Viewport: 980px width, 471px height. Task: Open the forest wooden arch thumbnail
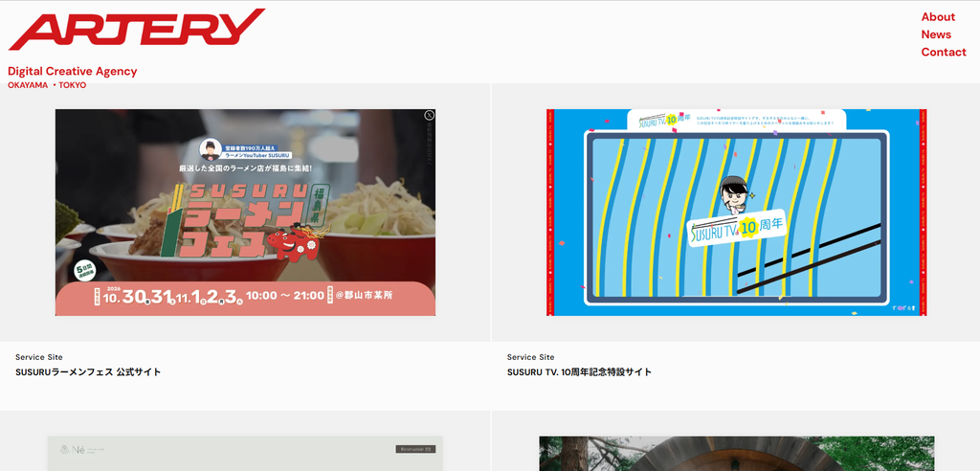(737, 454)
